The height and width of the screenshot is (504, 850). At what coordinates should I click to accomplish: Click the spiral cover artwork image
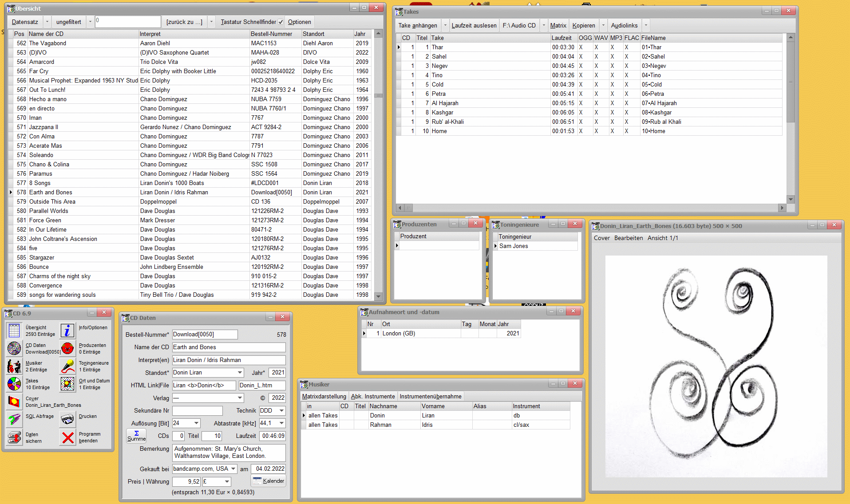pyautogui.click(x=716, y=366)
